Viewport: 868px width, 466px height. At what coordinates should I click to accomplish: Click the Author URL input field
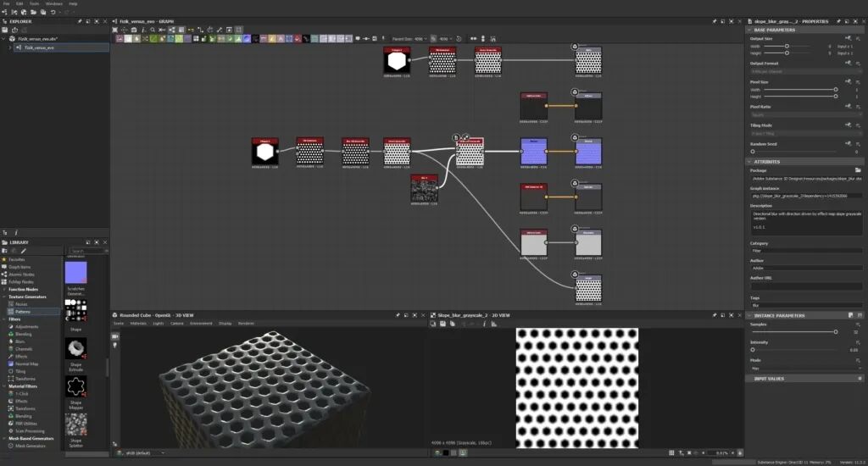click(805, 286)
